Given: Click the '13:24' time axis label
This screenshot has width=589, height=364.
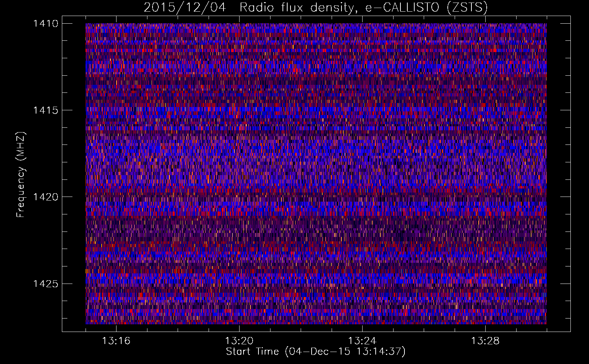Looking at the screenshot, I should coord(362,341).
